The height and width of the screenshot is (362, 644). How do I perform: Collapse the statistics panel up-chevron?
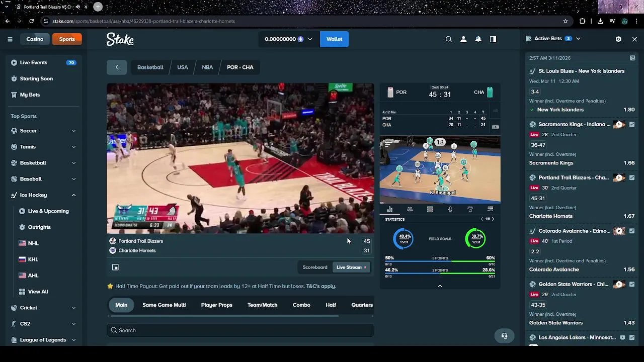[440, 286]
